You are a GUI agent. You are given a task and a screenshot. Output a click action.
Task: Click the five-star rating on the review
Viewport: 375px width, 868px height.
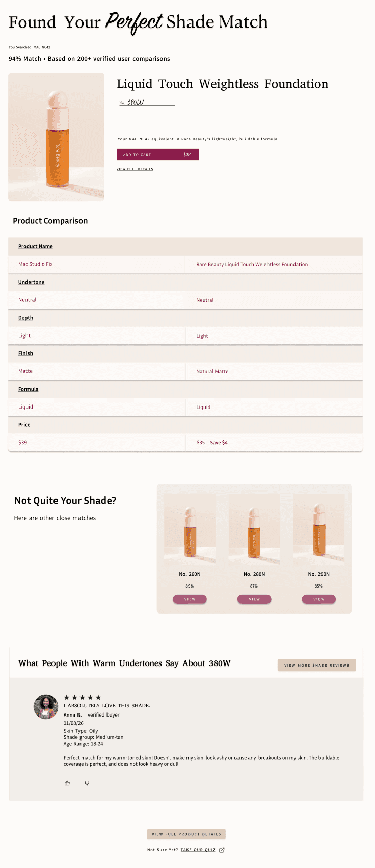83,697
